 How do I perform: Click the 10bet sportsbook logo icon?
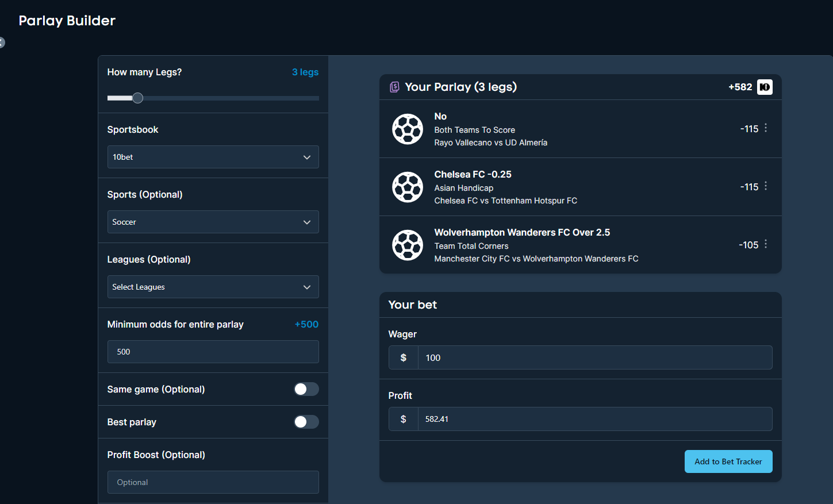765,87
